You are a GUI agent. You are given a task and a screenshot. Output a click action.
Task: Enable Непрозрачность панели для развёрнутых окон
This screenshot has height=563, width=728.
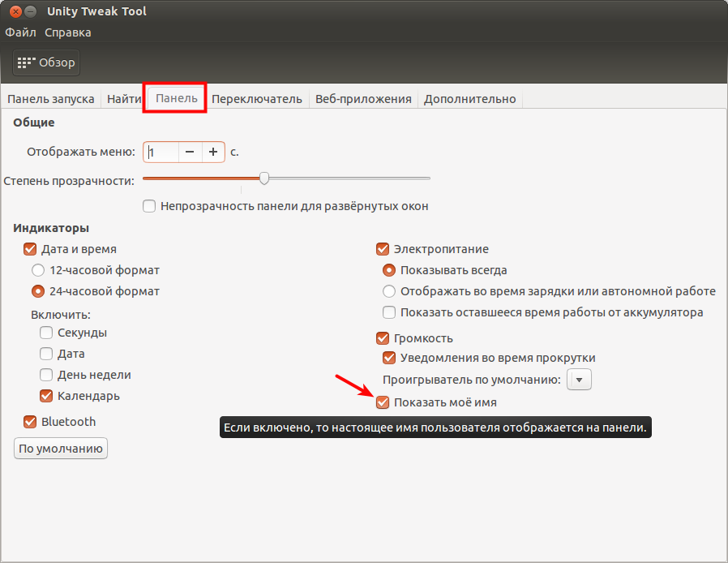(149, 206)
